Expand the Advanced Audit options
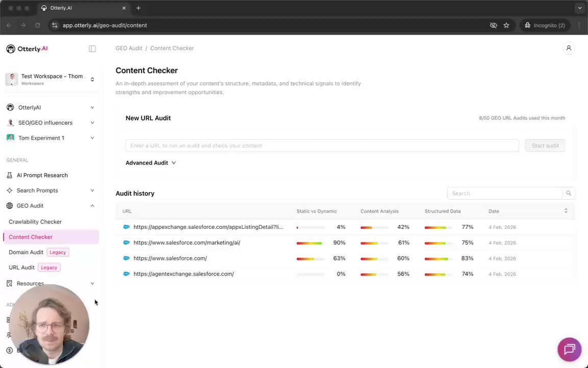Viewport: 588px width, 368px height. [x=151, y=163]
